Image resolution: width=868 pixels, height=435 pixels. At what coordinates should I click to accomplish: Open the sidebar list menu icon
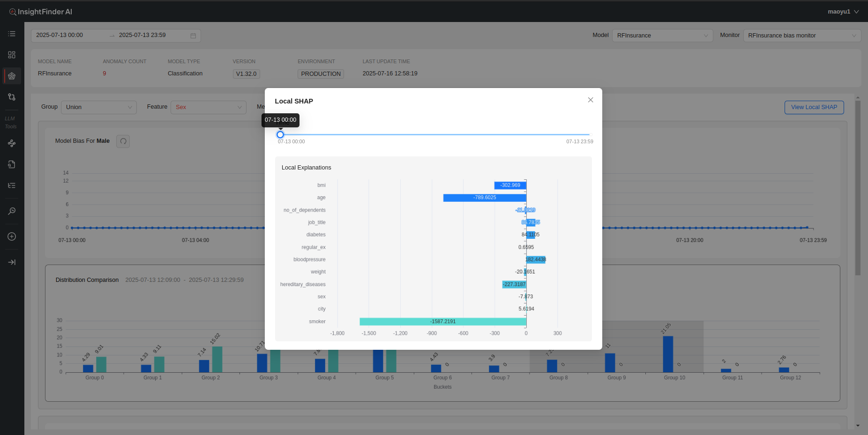point(12,34)
